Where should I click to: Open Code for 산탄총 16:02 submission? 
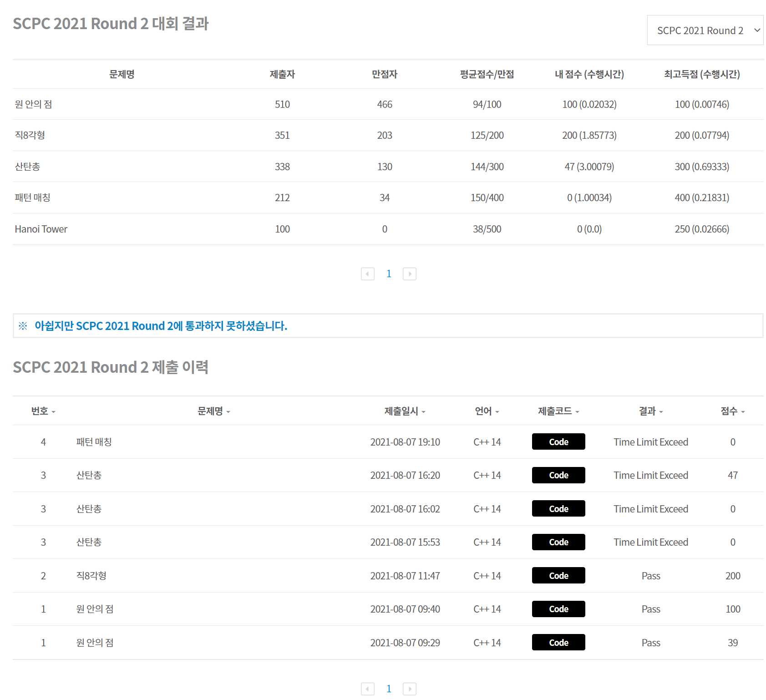(x=558, y=508)
